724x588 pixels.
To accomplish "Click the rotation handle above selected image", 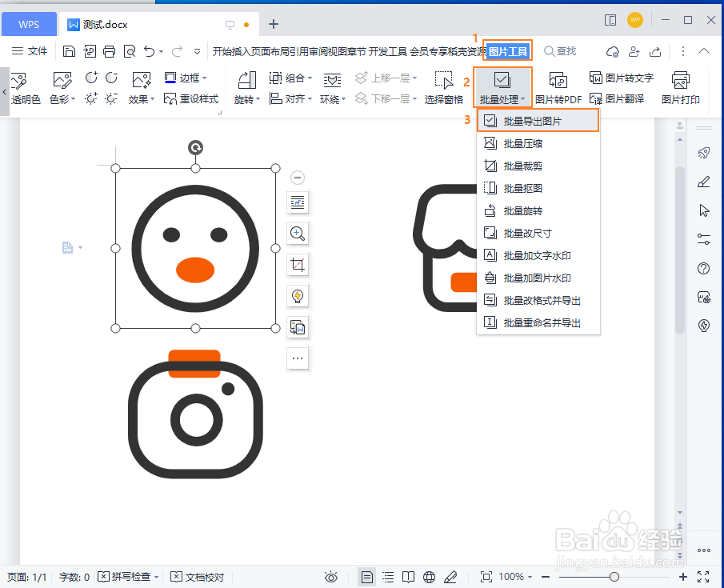I will pyautogui.click(x=196, y=147).
